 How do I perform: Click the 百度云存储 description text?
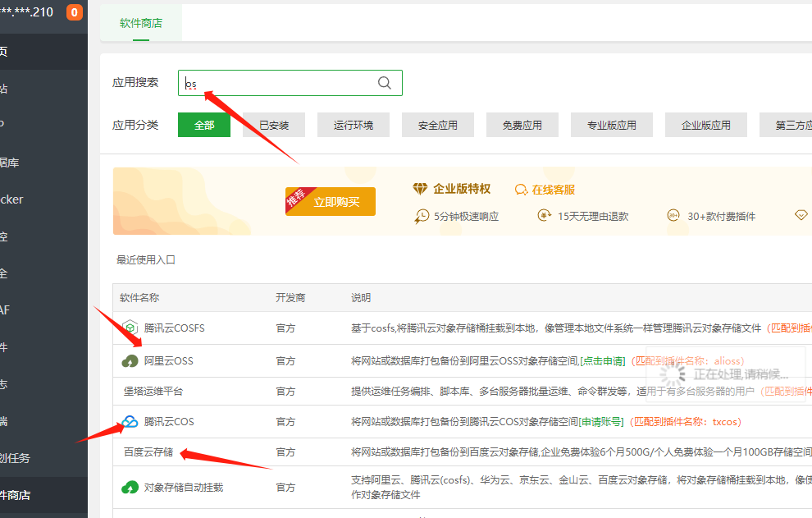click(582, 452)
